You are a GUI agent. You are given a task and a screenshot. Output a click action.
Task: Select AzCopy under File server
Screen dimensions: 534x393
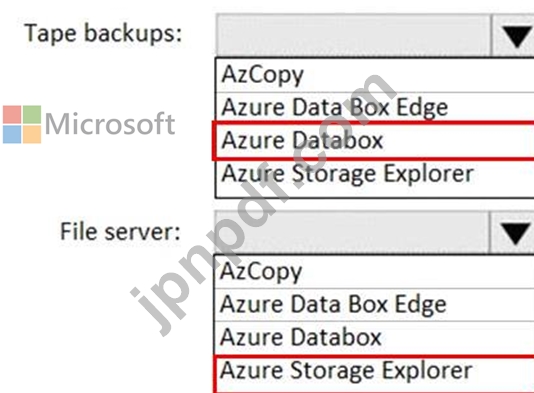click(x=374, y=272)
